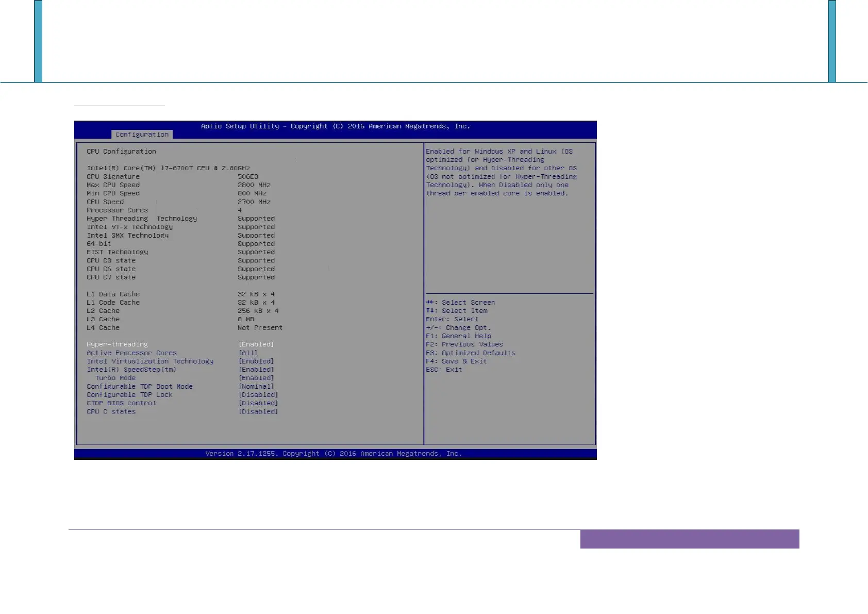Click the CPU Configuration heading
The height and width of the screenshot is (614, 868).
(x=121, y=152)
